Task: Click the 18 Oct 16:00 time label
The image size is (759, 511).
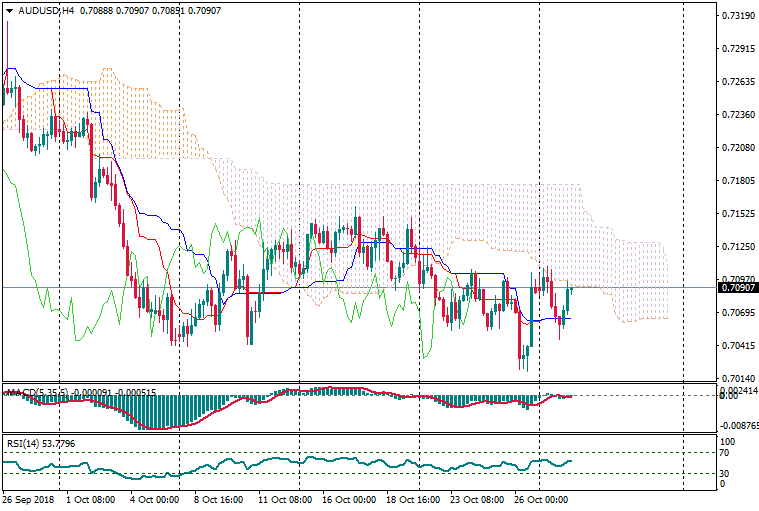Action: click(412, 498)
